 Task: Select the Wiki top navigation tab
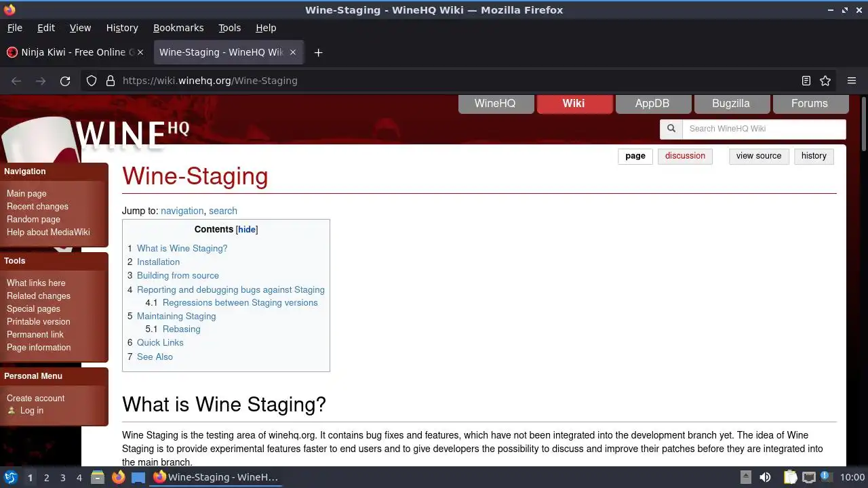[574, 104]
